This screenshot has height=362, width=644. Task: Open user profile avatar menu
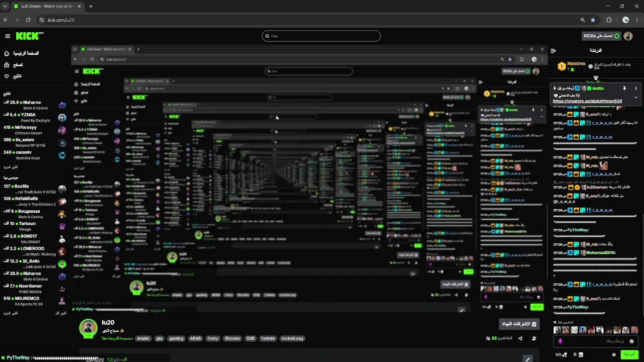click(628, 36)
